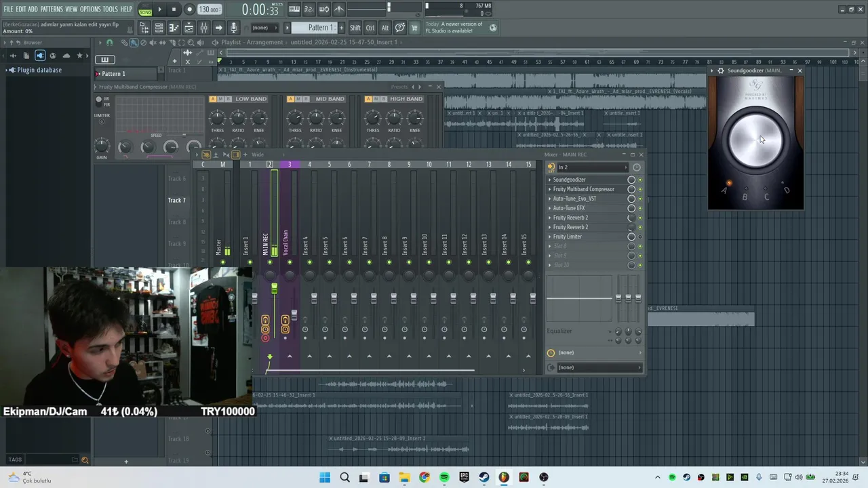Open the (none) snap dropdown in top toolbar
The height and width of the screenshot is (488, 868).
pos(265,28)
